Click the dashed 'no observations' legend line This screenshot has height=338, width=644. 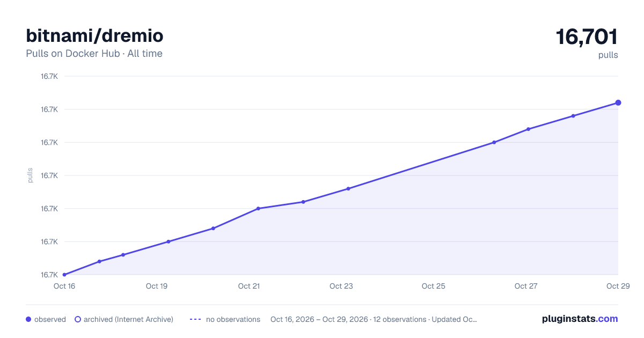(195, 319)
